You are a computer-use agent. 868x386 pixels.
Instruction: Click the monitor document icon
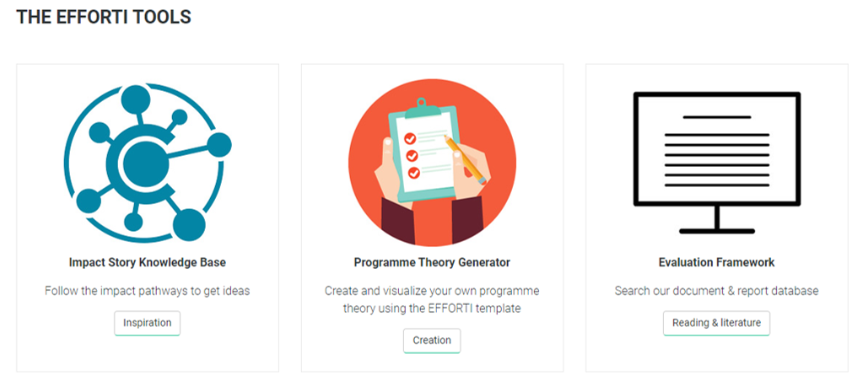click(x=716, y=163)
